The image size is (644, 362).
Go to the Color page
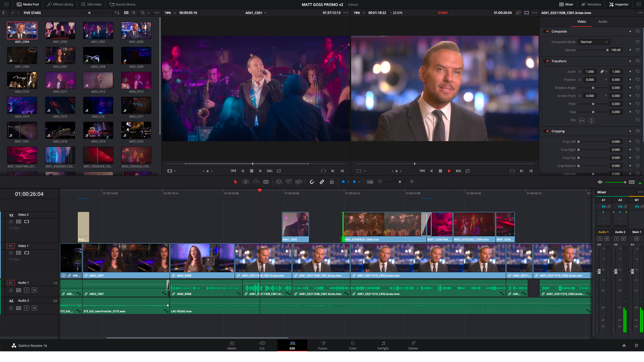pos(352,345)
